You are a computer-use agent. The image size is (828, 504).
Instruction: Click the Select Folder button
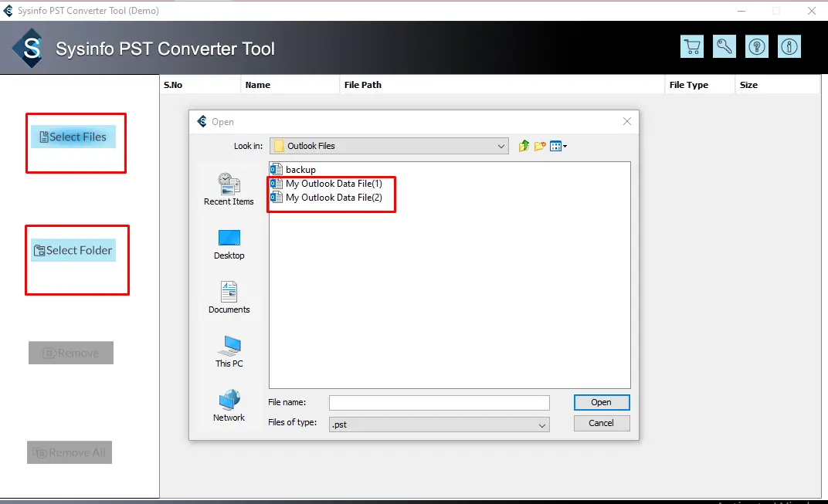click(x=73, y=250)
